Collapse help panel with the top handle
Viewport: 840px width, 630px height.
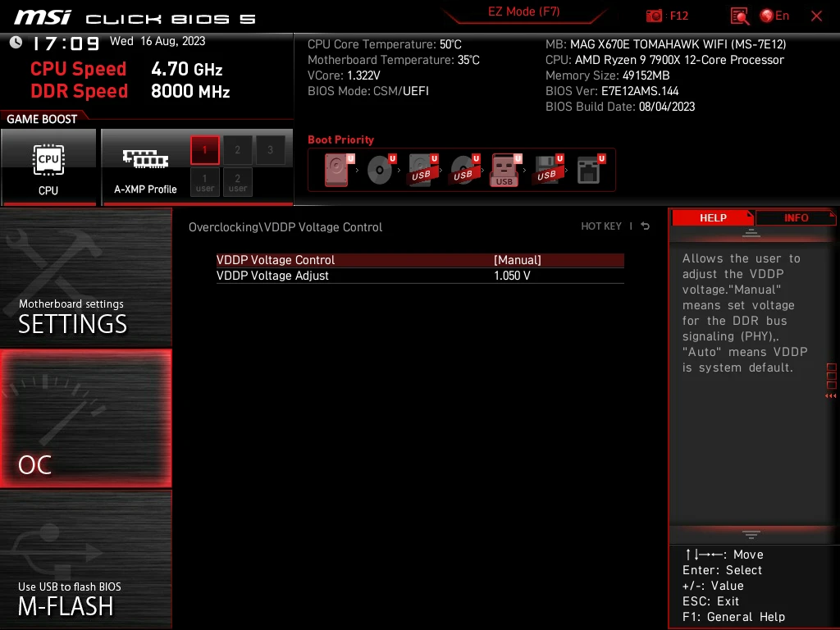click(751, 233)
